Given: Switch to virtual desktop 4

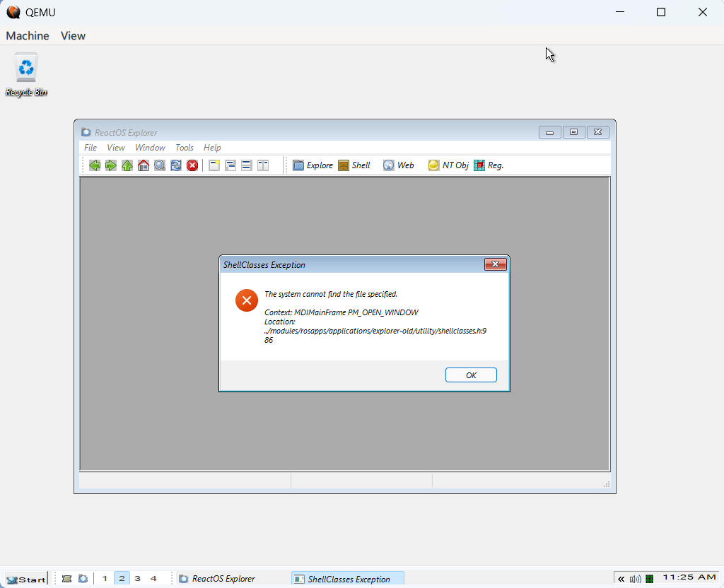Looking at the screenshot, I should [x=153, y=579].
